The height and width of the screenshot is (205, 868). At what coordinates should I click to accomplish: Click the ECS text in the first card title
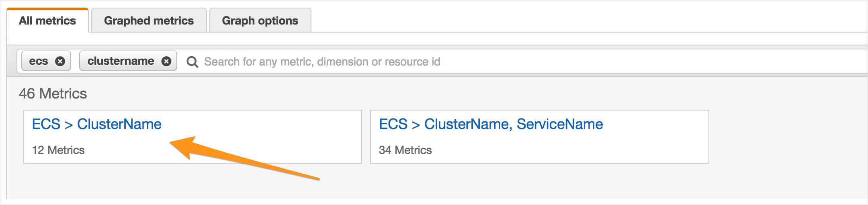click(46, 124)
